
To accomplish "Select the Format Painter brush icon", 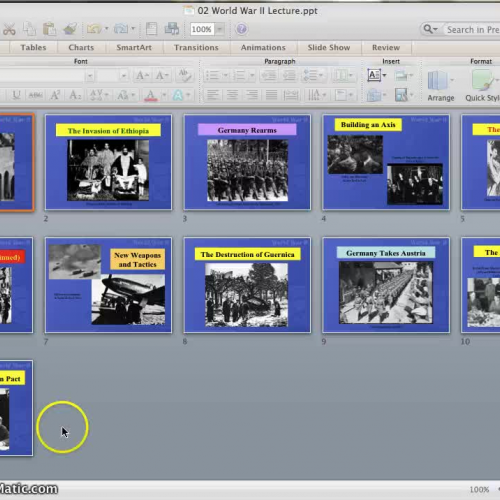I will tap(70, 29).
